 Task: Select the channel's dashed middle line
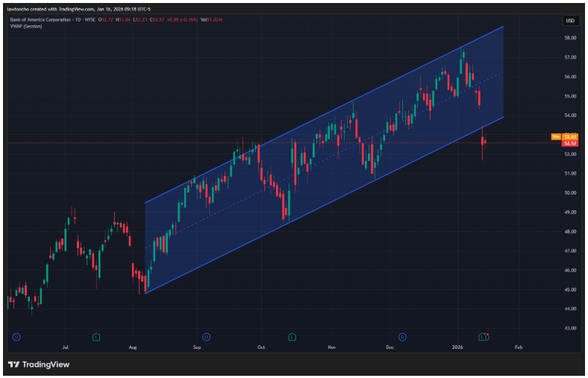(324, 160)
